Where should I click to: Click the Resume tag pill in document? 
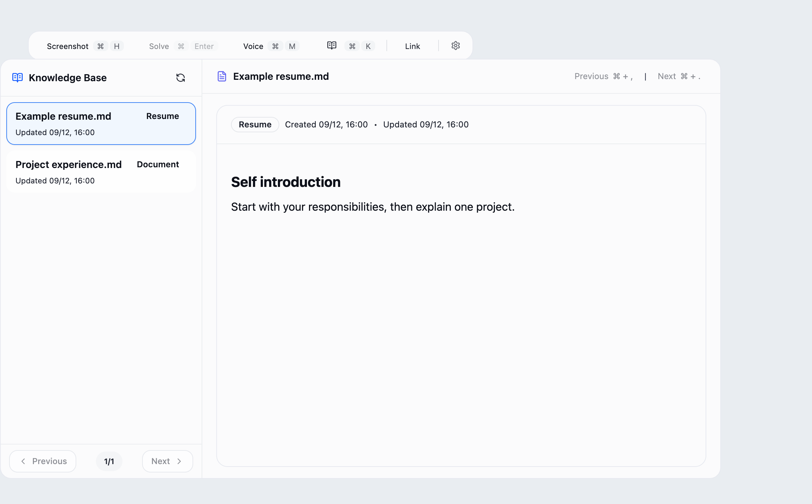(255, 125)
